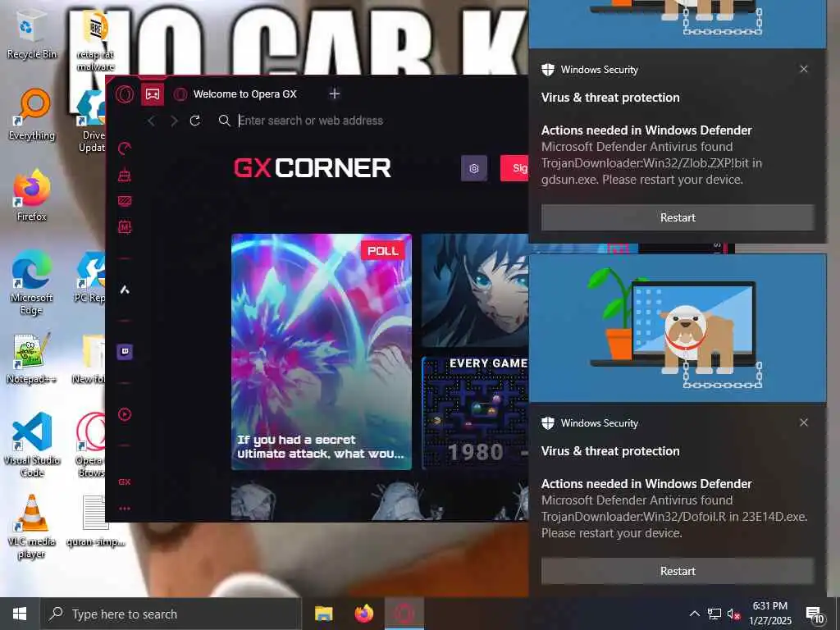Switch to Opera GX taskbar button
Viewport: 840px width, 630px height.
pos(404,614)
